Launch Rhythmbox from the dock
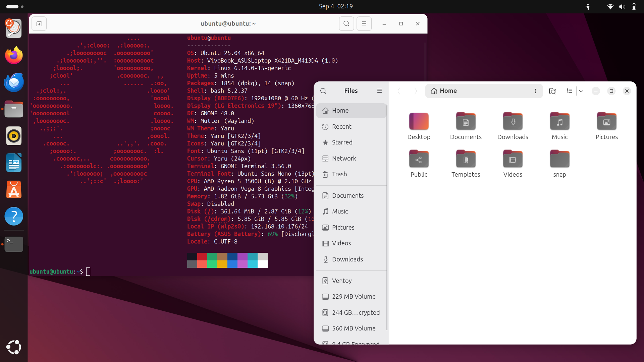 click(x=14, y=136)
